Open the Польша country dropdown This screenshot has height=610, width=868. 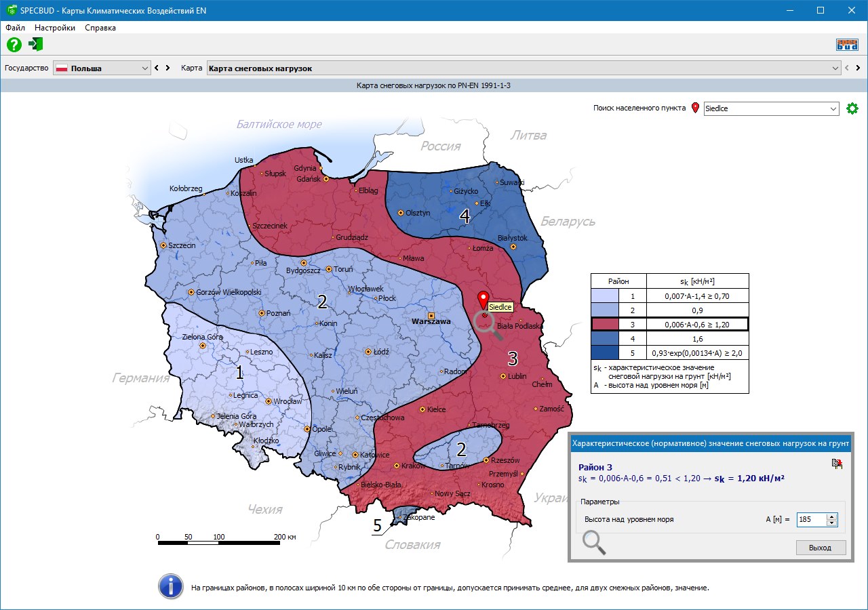point(102,68)
